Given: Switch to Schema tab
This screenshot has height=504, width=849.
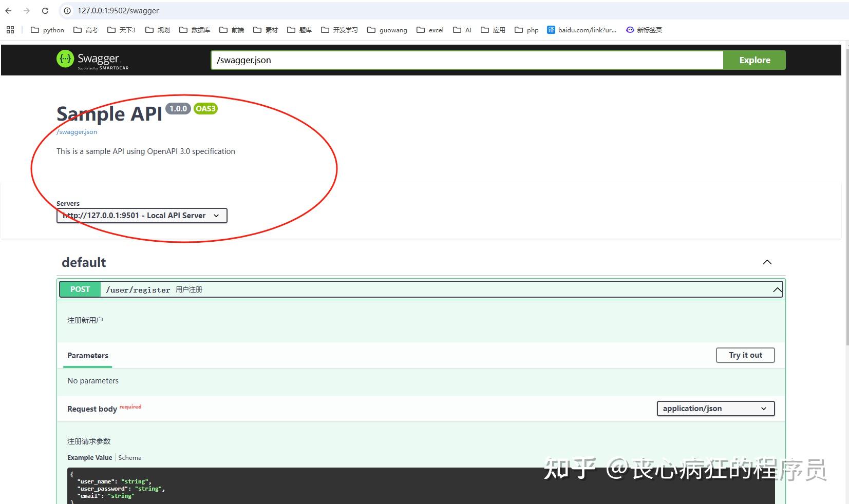Looking at the screenshot, I should (129, 458).
